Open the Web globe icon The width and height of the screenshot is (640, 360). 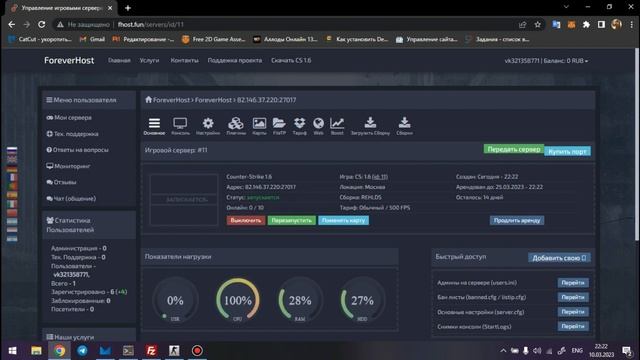pos(318,126)
